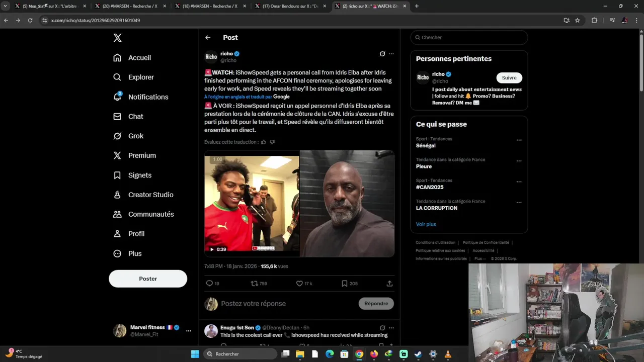
Task: Switch to (18) #MARSEN Recherche tab
Action: tap(210, 6)
